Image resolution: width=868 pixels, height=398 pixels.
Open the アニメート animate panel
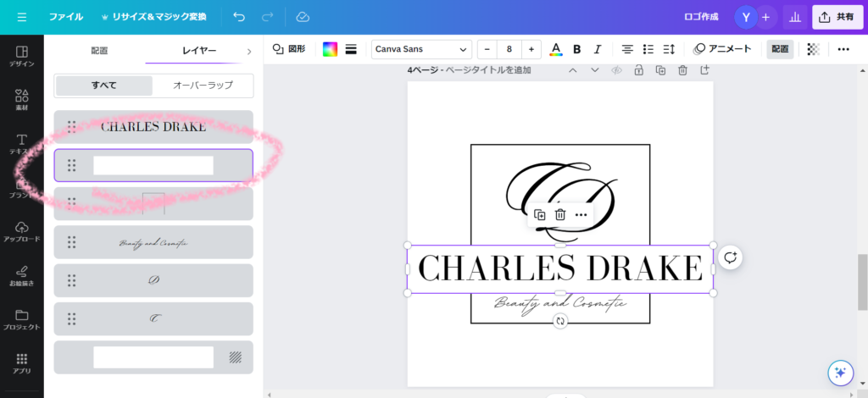722,49
